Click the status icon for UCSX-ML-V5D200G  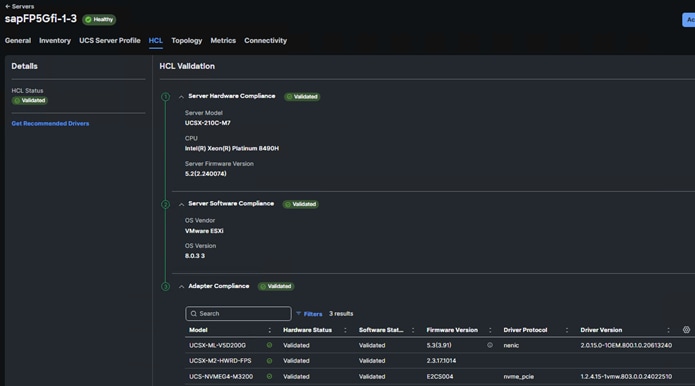269,345
